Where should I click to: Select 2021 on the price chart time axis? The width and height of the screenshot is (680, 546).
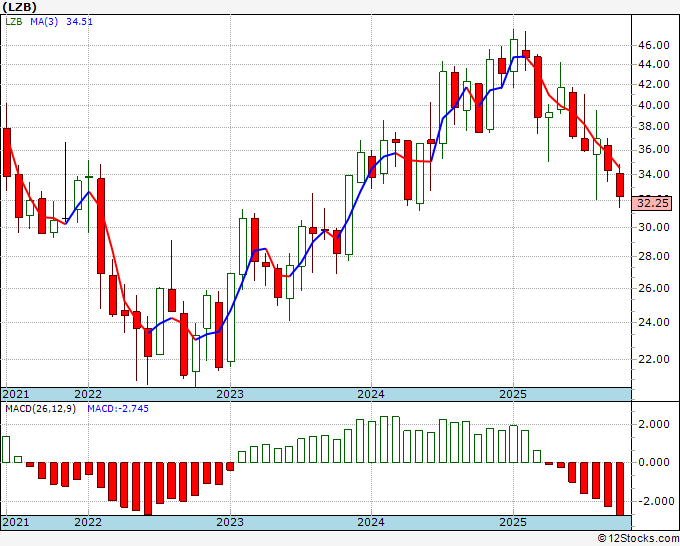(16, 394)
